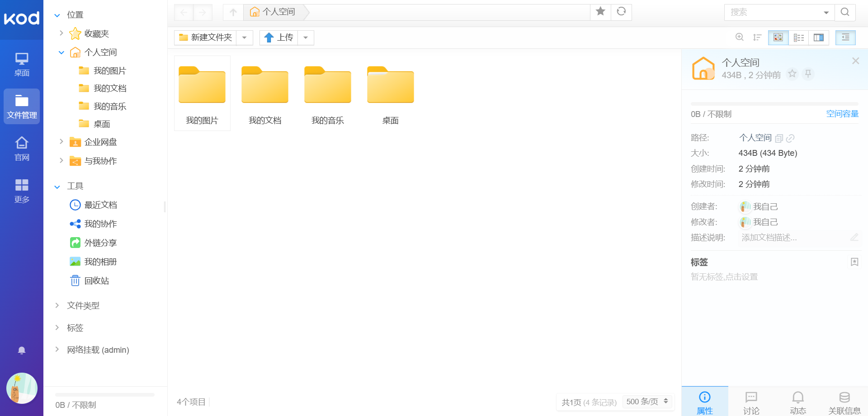
Task: Toggle the right properties panel button
Action: tap(845, 37)
